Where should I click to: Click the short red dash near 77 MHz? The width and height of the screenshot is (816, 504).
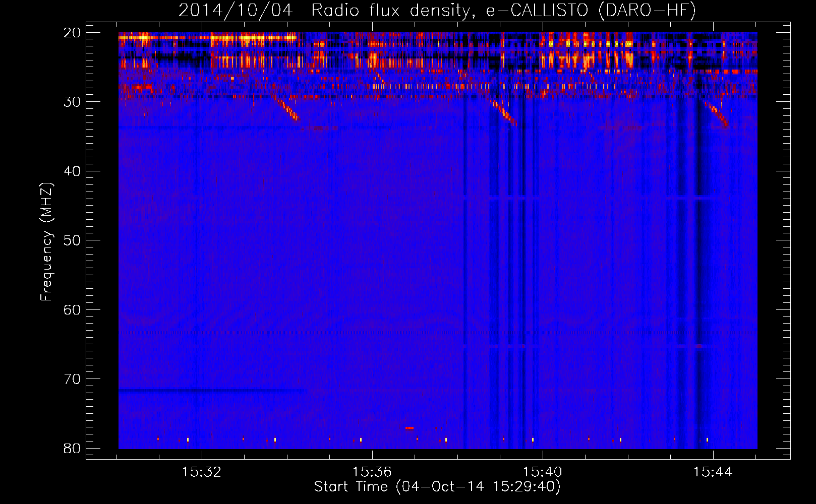pos(410,428)
